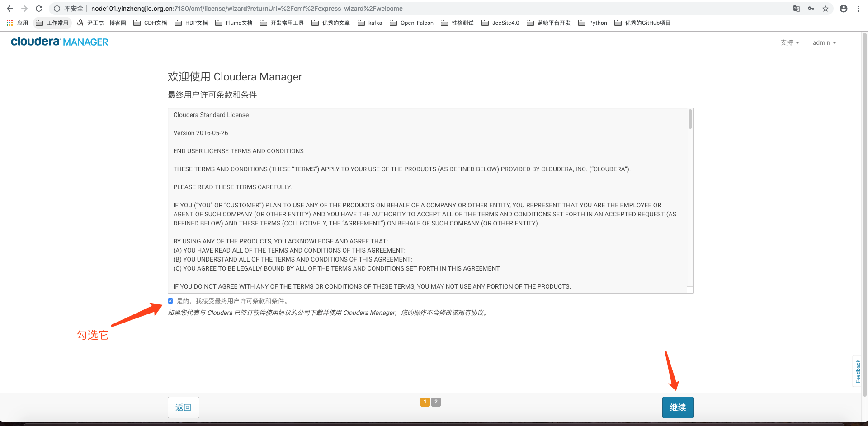
Task: Click the 返回 back button
Action: tap(184, 407)
